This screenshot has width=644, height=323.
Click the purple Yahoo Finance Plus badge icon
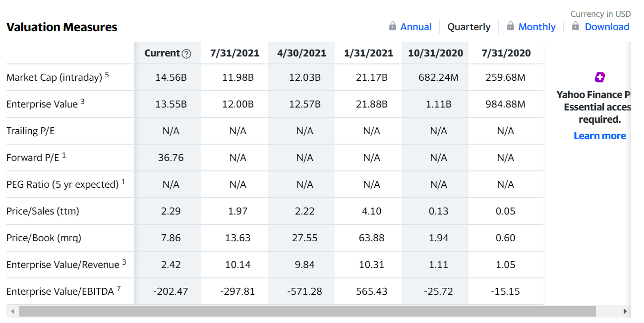point(600,77)
